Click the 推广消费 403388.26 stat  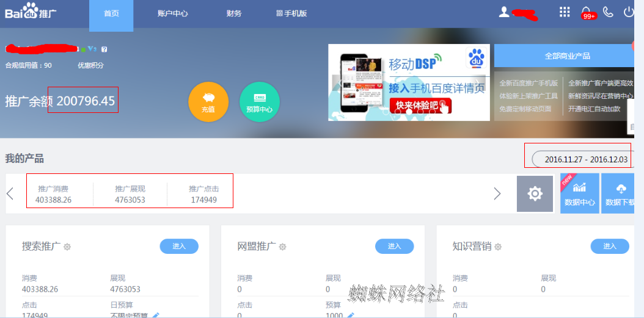tap(53, 195)
